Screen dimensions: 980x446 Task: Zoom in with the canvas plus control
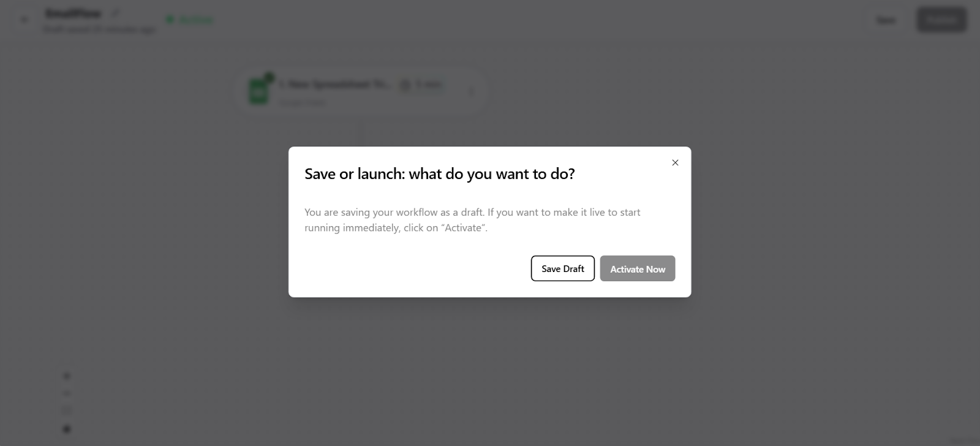[67, 376]
